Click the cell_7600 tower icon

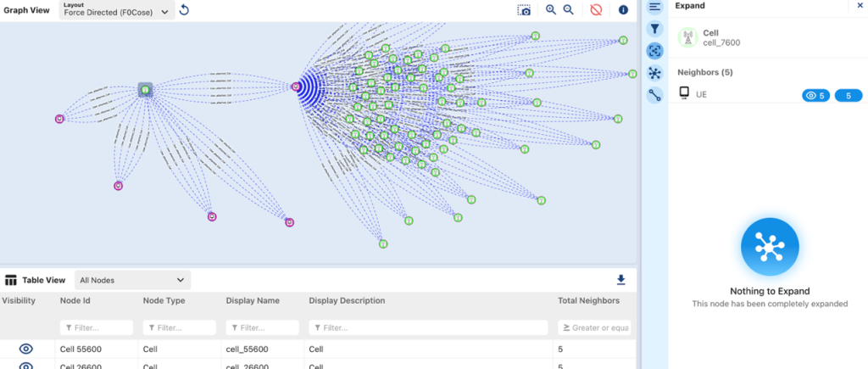click(687, 37)
